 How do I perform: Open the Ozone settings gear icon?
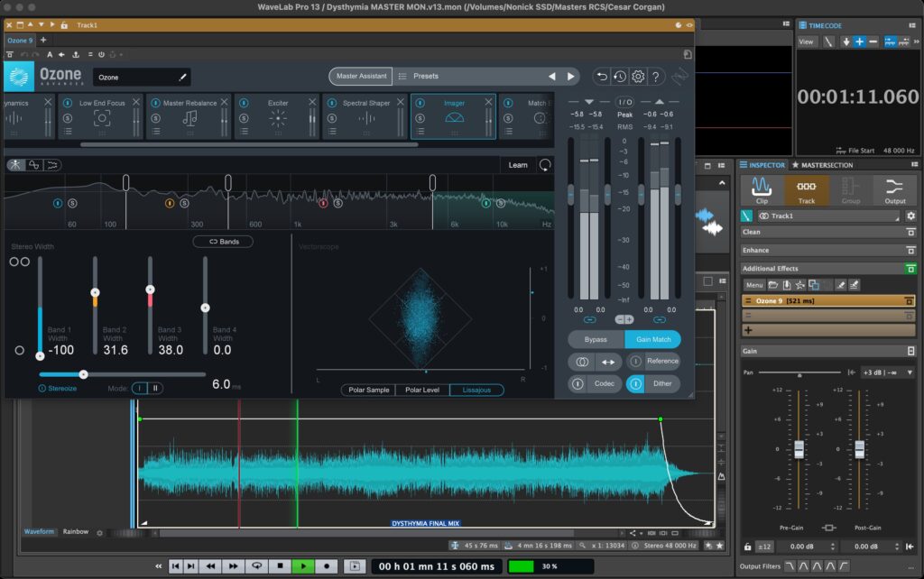tap(638, 77)
